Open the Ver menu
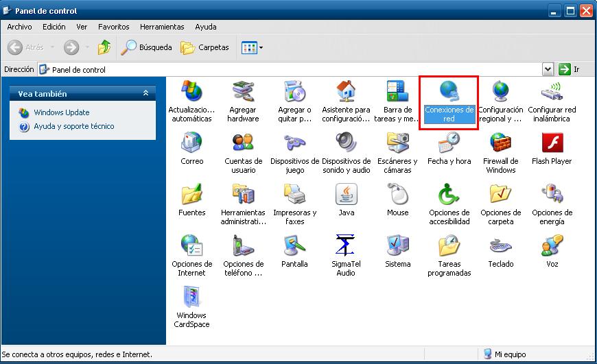 click(82, 27)
